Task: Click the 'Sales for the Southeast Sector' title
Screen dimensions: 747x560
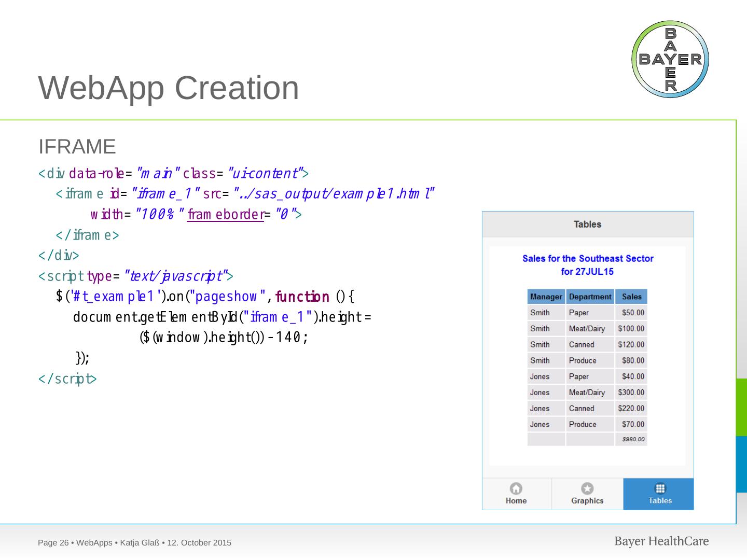Action: tap(588, 258)
